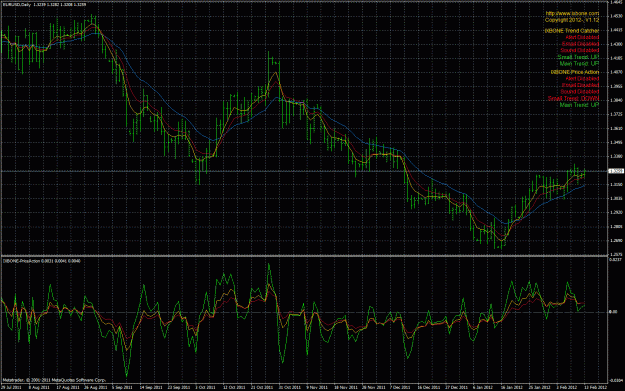Image resolution: width=625 pixels, height=391 pixels.
Task: Click the 9 Nov 2011 date label
Action: pos(317,387)
